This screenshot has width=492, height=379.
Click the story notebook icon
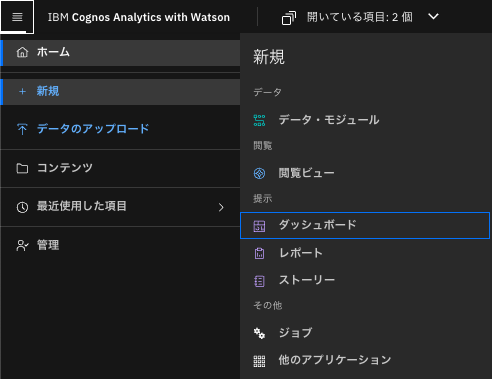[x=259, y=281]
